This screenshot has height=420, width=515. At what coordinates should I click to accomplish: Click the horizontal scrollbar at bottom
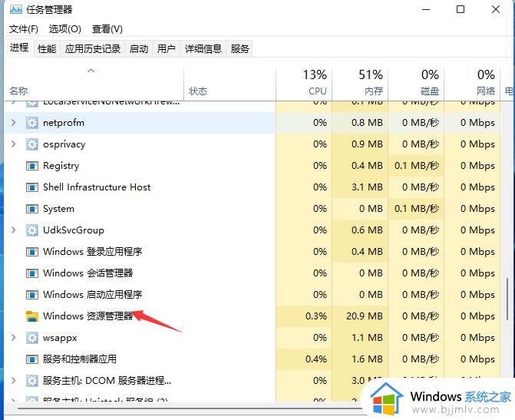[x=190, y=408]
